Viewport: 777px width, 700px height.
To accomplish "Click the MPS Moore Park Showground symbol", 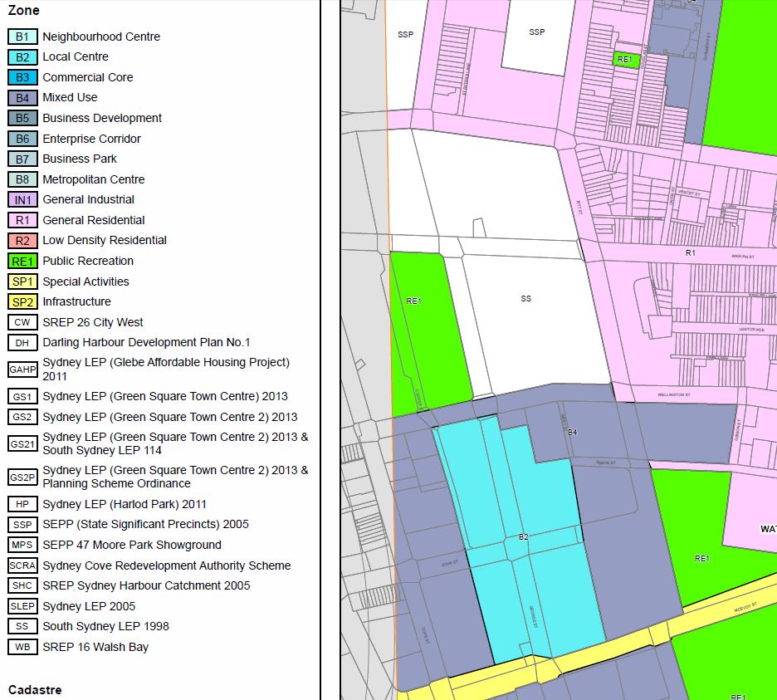I will [x=22, y=545].
